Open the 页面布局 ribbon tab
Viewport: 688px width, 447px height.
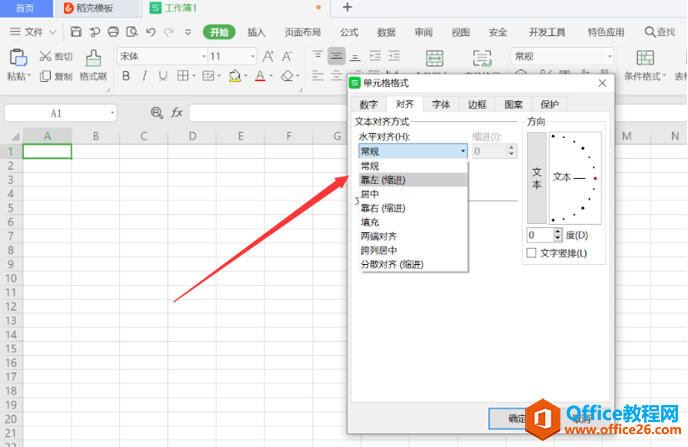pyautogui.click(x=303, y=32)
